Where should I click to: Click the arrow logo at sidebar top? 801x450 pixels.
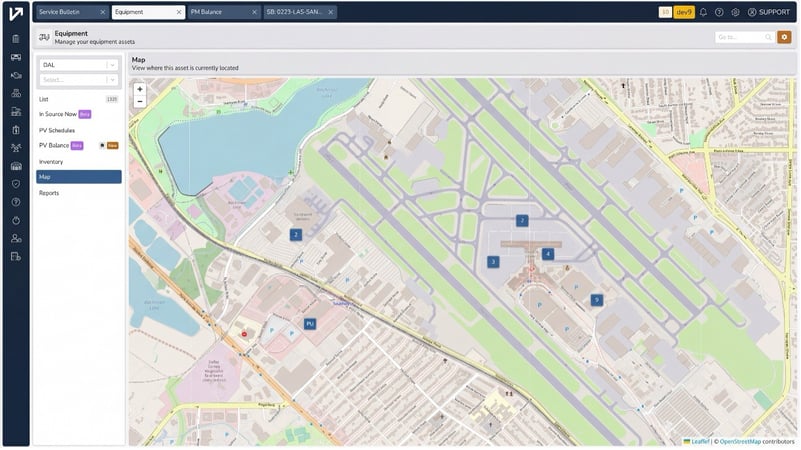16,14
